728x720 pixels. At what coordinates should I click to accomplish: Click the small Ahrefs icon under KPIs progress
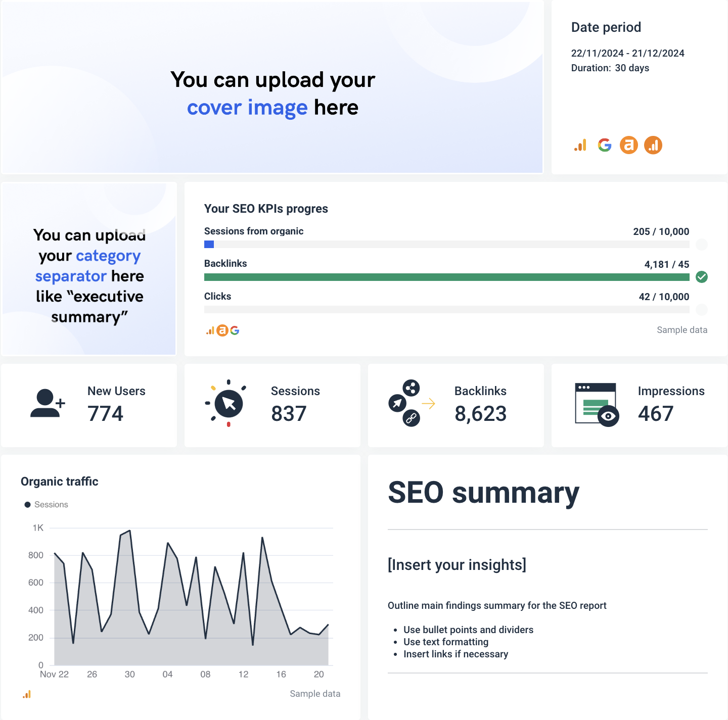pos(222,330)
